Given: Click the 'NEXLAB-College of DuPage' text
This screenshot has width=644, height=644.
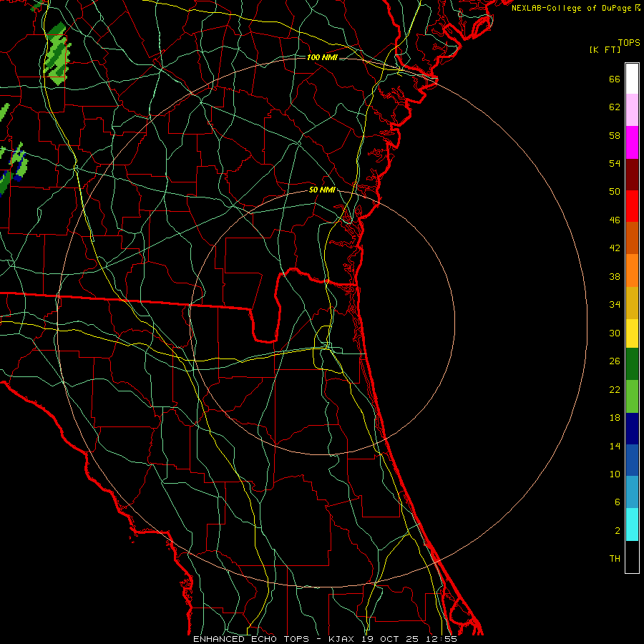Looking at the screenshot, I should pos(572,8).
